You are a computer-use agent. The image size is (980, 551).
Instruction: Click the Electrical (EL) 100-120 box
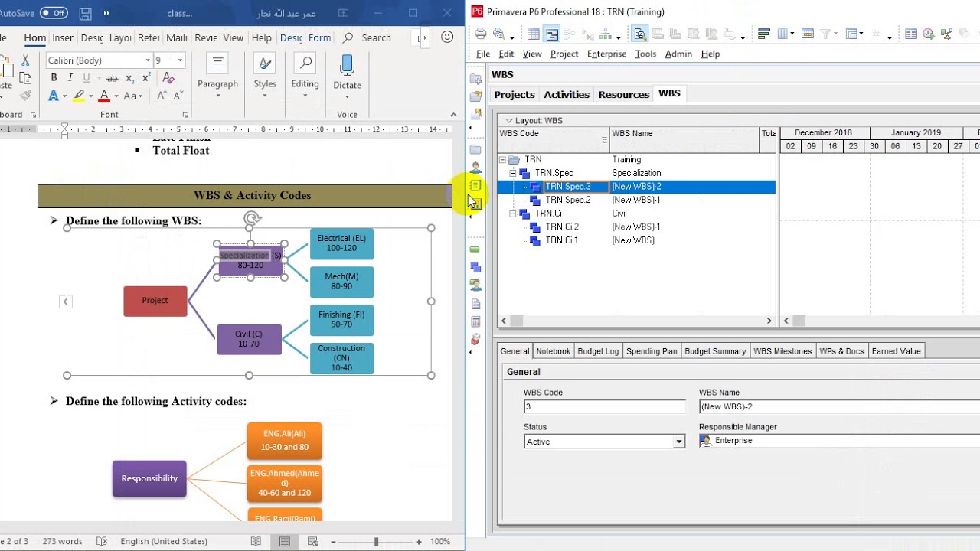(341, 243)
